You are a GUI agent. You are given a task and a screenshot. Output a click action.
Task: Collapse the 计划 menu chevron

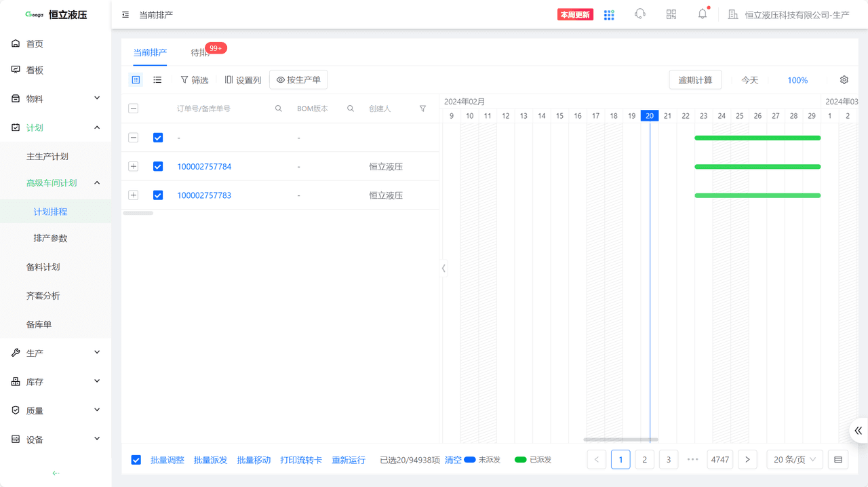point(97,128)
